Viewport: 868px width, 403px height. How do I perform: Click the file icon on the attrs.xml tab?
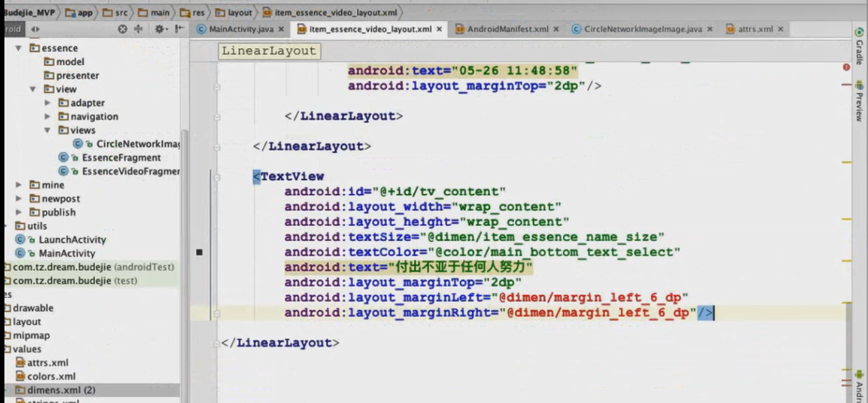pyautogui.click(x=730, y=29)
